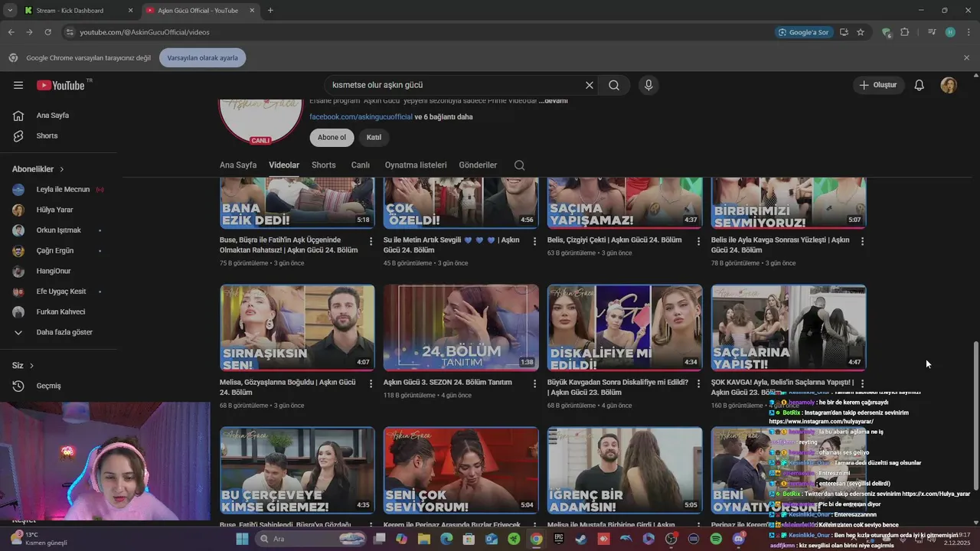Open the Chrome three-dot menu
The width and height of the screenshot is (980, 551).
coord(967,32)
